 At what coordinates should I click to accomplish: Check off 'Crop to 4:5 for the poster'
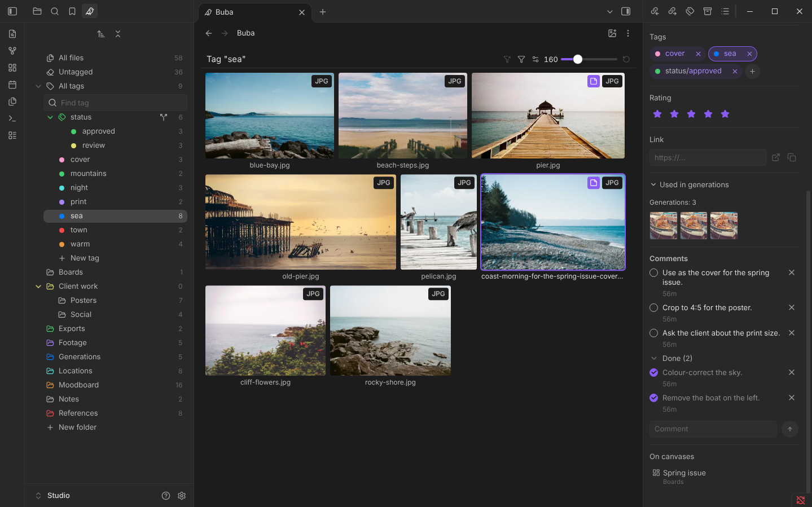pyautogui.click(x=654, y=308)
